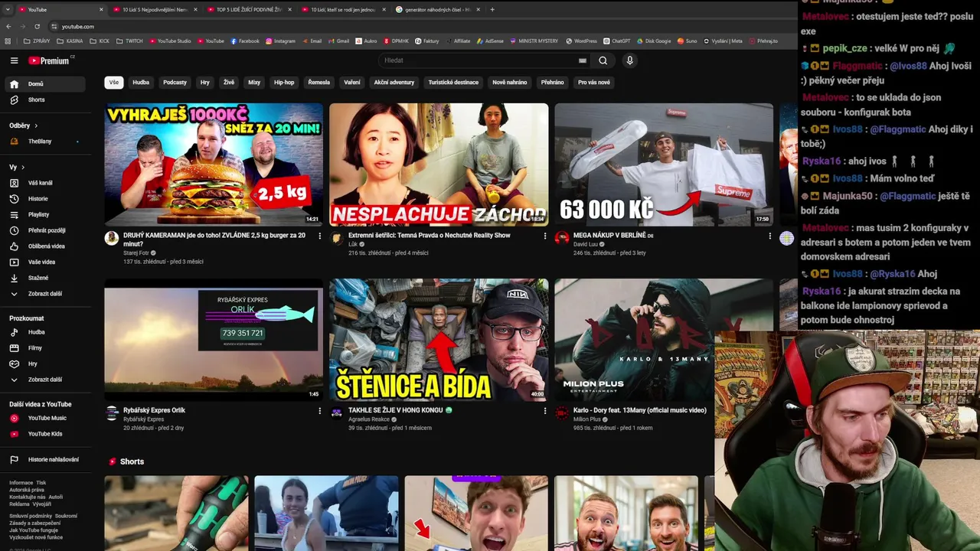Click the search magnifier button
980x551 pixels.
click(x=603, y=60)
